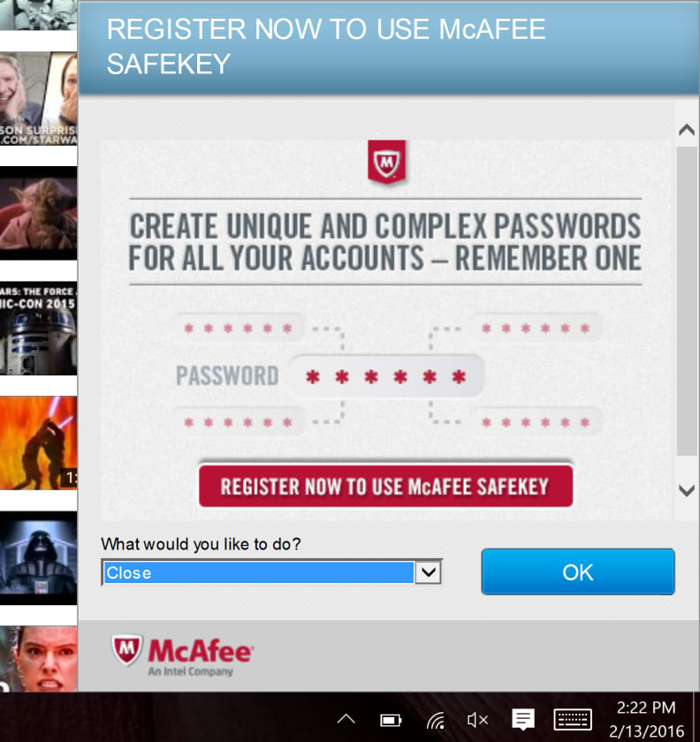
Task: Expand the 'What would you like to do' dropdown arrow
Action: pos(428,572)
